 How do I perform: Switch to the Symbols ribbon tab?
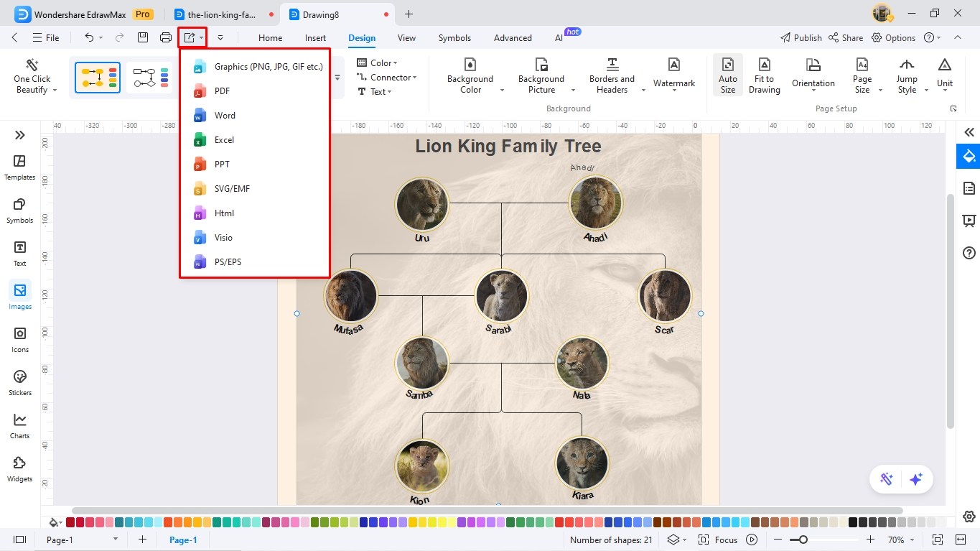pyautogui.click(x=454, y=38)
